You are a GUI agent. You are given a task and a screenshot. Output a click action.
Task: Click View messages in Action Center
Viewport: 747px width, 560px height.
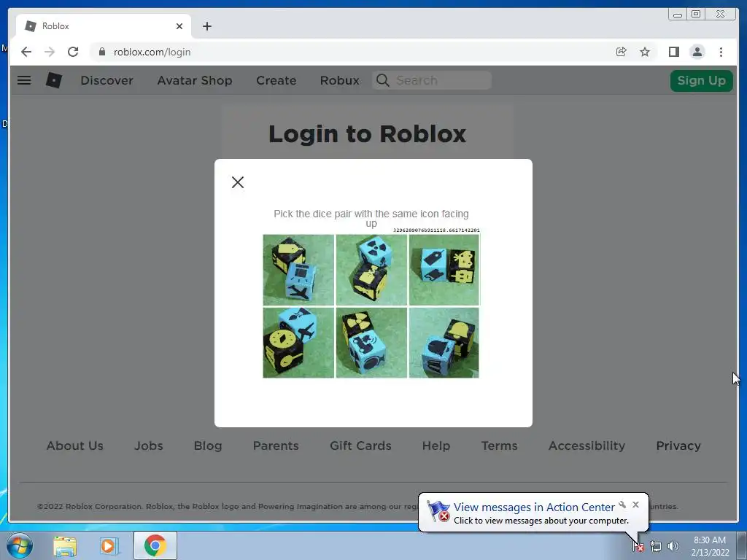534,507
